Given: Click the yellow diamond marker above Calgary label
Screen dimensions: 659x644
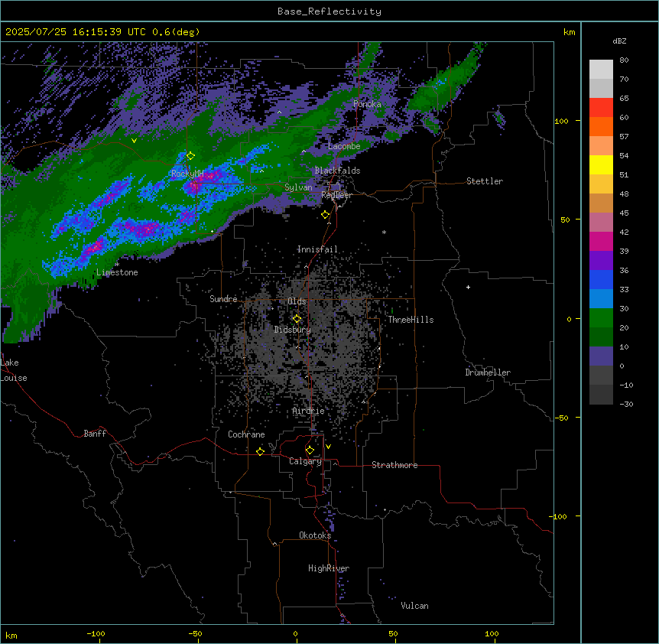Looking at the screenshot, I should 310,450.
